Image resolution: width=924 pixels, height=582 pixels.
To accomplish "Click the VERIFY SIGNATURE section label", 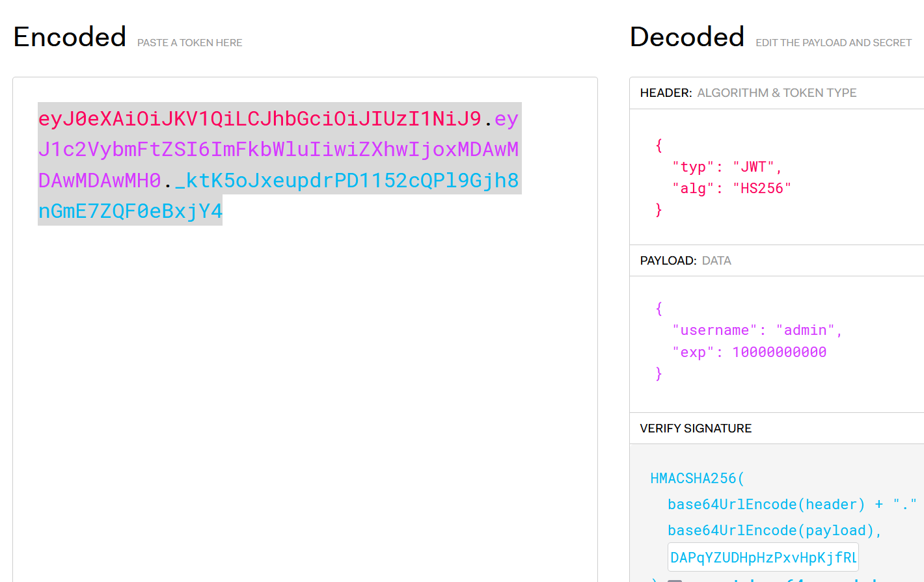I will click(696, 429).
